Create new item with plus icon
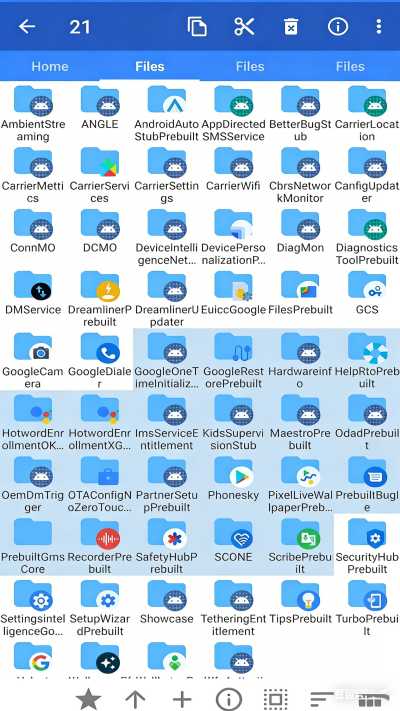Image resolution: width=400 pixels, height=711 pixels. click(x=182, y=699)
